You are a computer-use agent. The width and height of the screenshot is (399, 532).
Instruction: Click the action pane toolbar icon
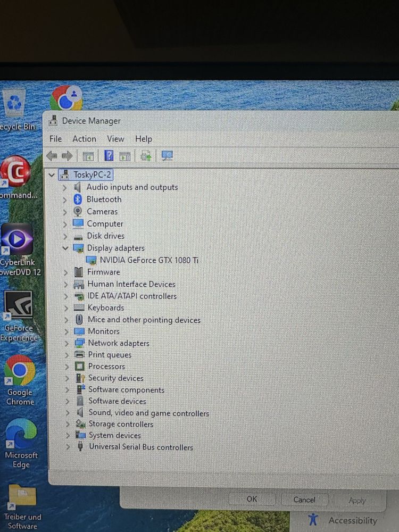coord(125,156)
